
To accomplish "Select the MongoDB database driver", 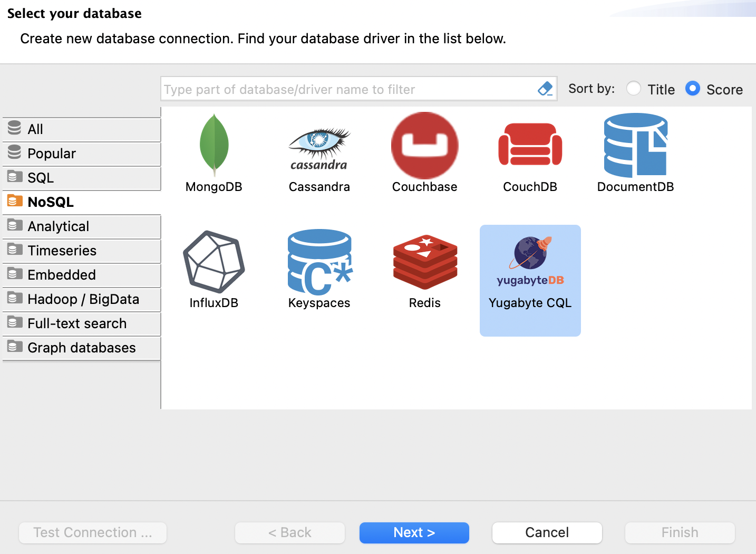I will tap(214, 153).
